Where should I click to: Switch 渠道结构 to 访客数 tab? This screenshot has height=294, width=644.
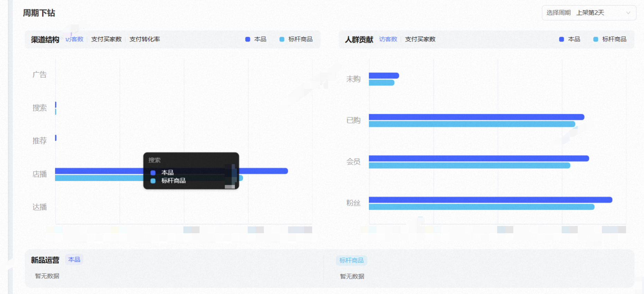[74, 39]
